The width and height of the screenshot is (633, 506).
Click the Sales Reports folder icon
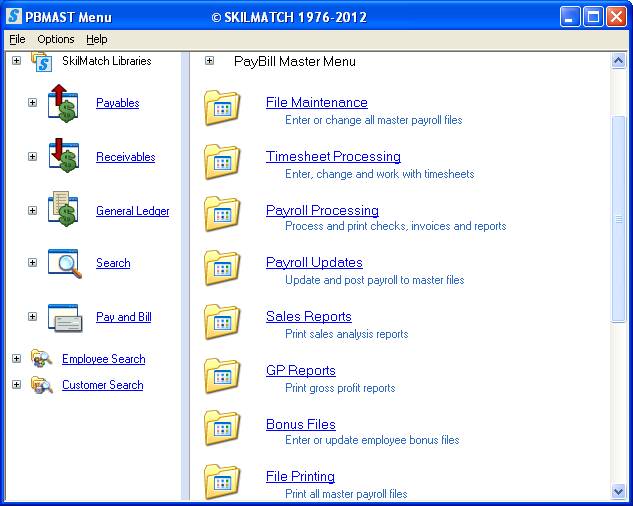click(222, 322)
